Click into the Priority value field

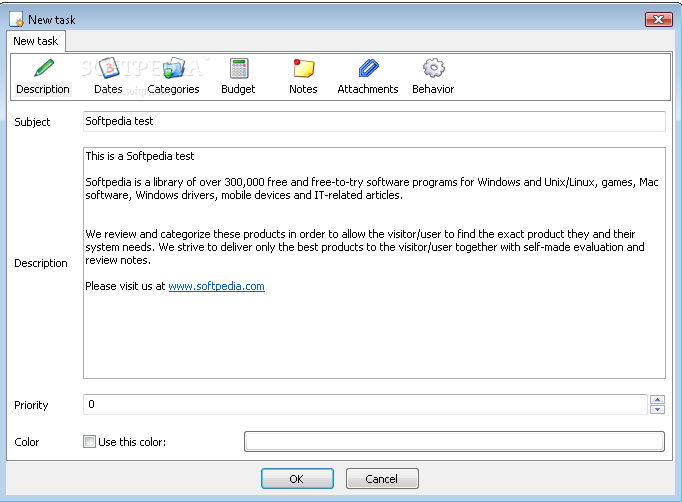point(365,405)
